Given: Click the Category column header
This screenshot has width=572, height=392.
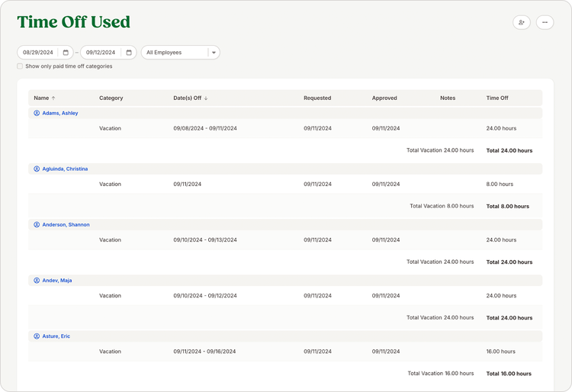Looking at the screenshot, I should point(111,98).
